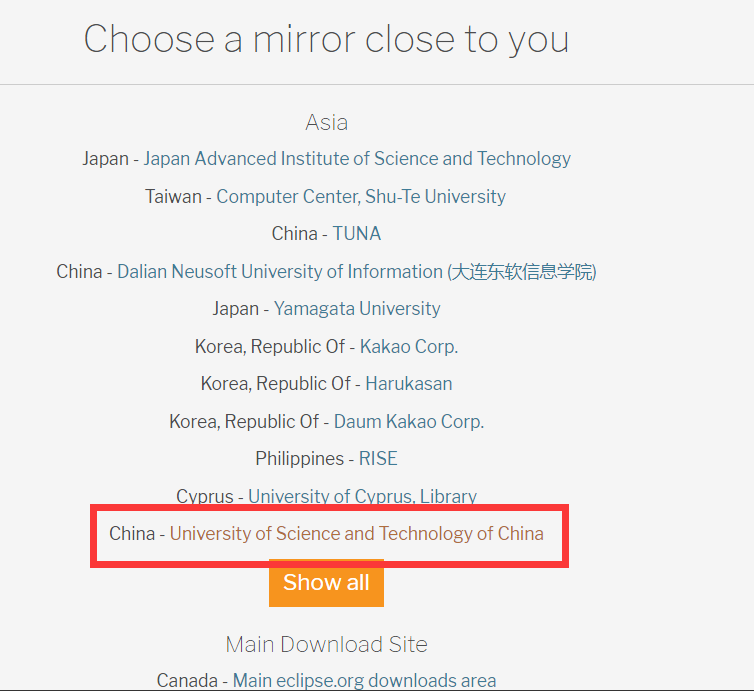The width and height of the screenshot is (754, 691).
Task: Click the Asia region heading
Action: click(327, 122)
